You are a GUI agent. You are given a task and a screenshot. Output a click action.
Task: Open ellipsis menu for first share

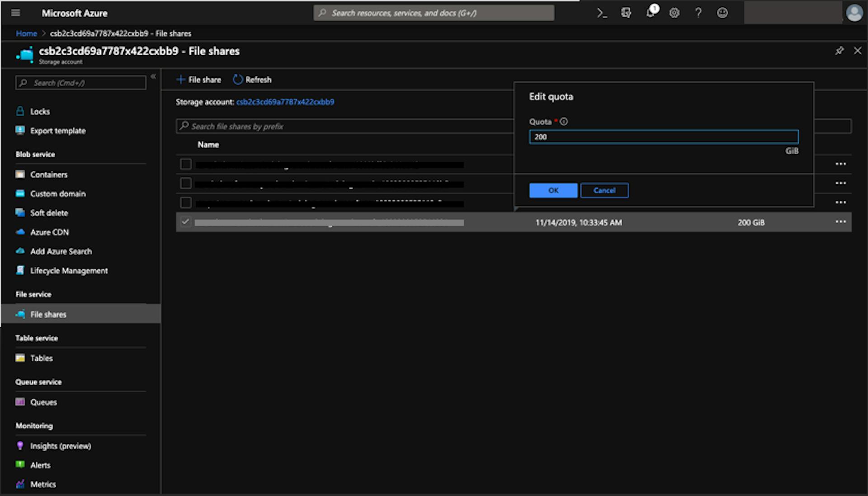840,164
